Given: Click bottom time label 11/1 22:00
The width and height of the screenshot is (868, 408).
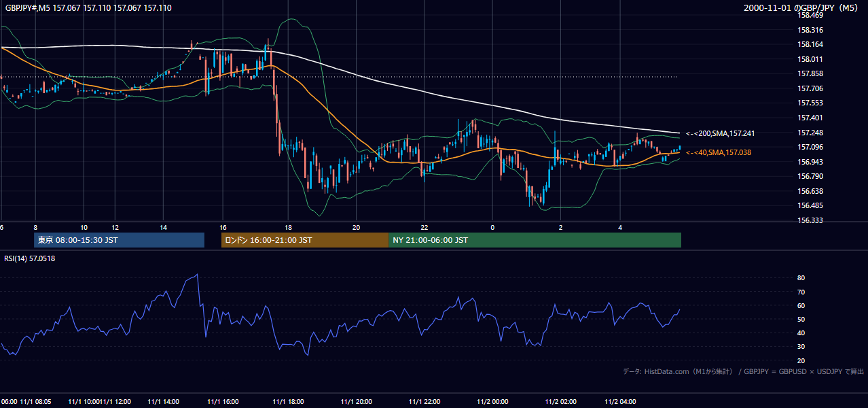Looking at the screenshot, I should (x=425, y=402).
